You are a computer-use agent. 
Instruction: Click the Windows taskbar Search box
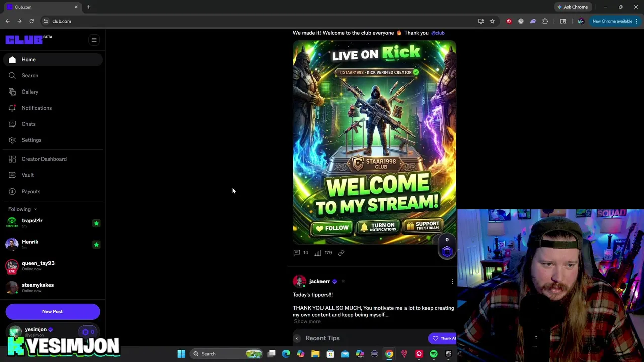coord(227,354)
